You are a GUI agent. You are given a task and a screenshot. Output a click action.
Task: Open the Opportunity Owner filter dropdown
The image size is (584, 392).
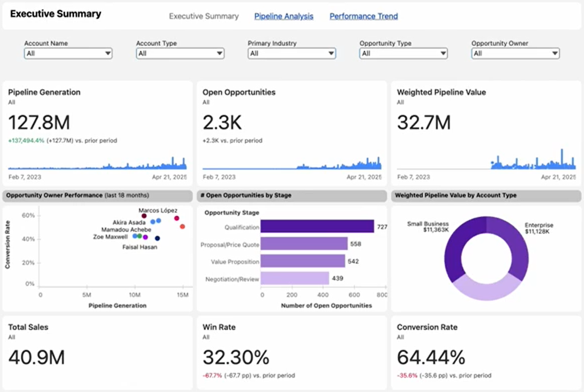point(515,53)
